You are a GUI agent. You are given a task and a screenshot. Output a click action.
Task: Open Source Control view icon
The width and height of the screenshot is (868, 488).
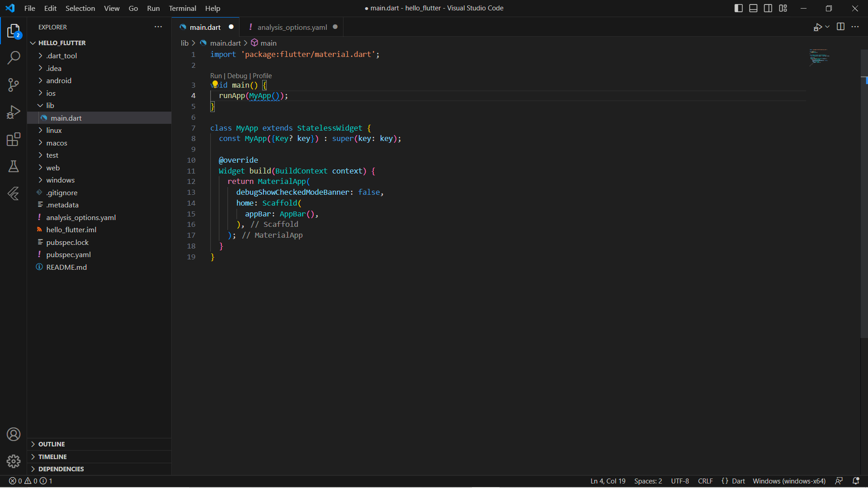(x=14, y=85)
